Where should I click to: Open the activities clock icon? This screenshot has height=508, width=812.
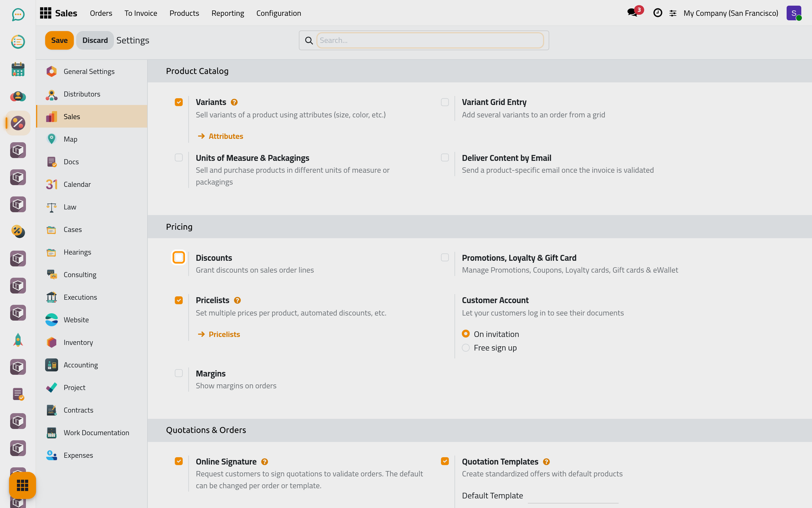(658, 13)
